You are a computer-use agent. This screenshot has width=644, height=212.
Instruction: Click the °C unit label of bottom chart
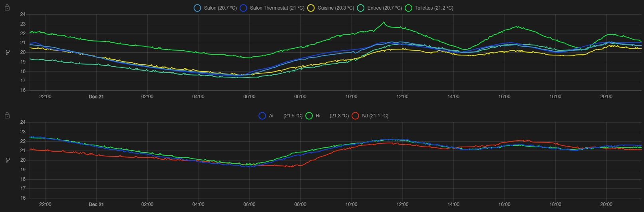pos(8,160)
